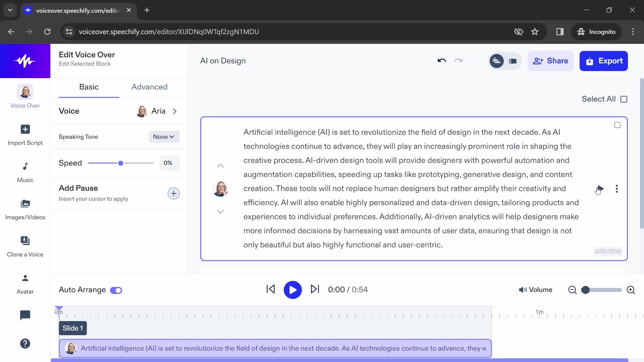Open the Import Script panel
The height and width of the screenshot is (362, 644).
25,134
